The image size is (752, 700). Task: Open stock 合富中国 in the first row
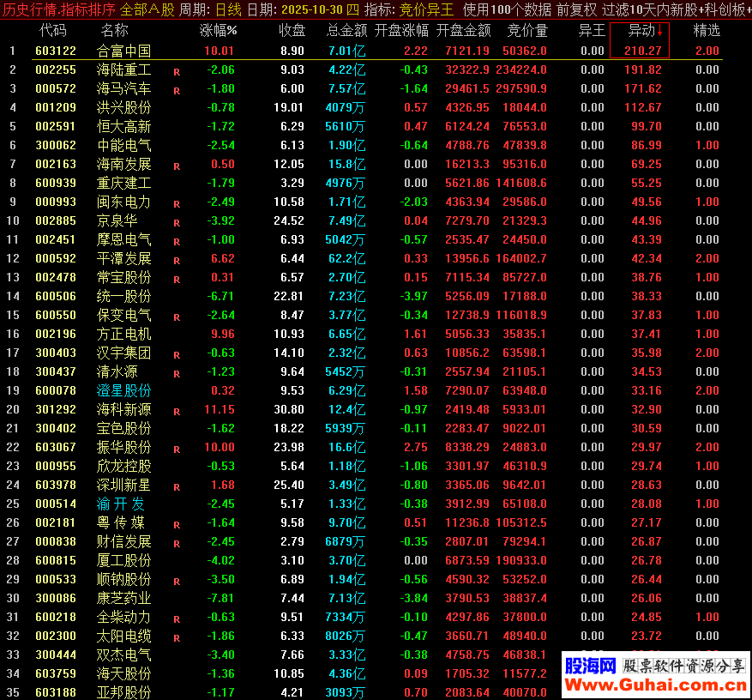pos(123,51)
